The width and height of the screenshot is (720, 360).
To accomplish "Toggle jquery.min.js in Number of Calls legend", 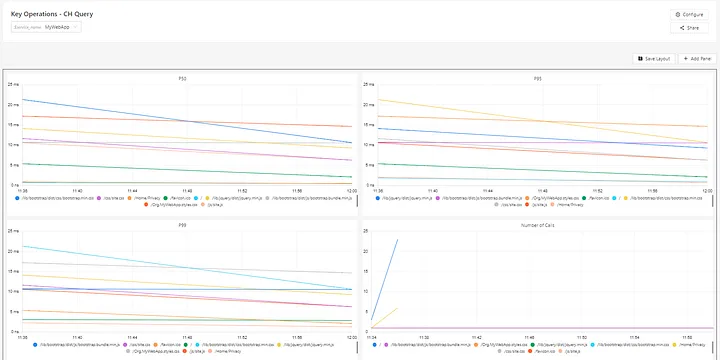I will [559, 344].
